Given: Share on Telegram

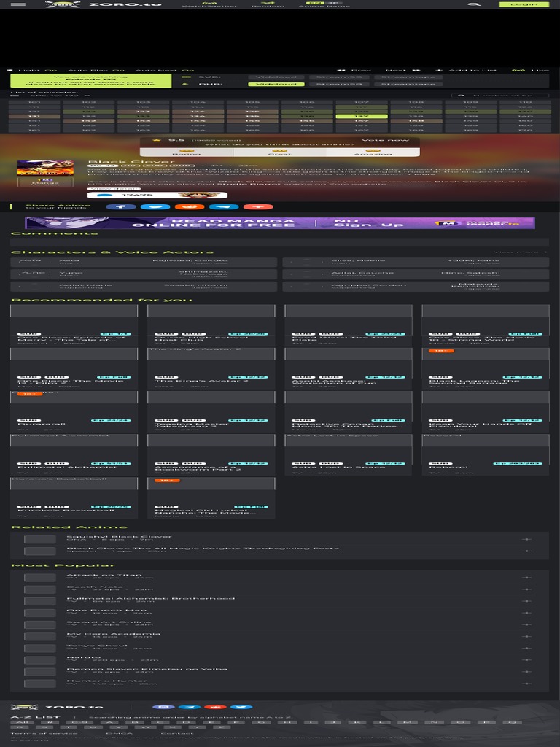Looking at the screenshot, I should pyautogui.click(x=224, y=206).
